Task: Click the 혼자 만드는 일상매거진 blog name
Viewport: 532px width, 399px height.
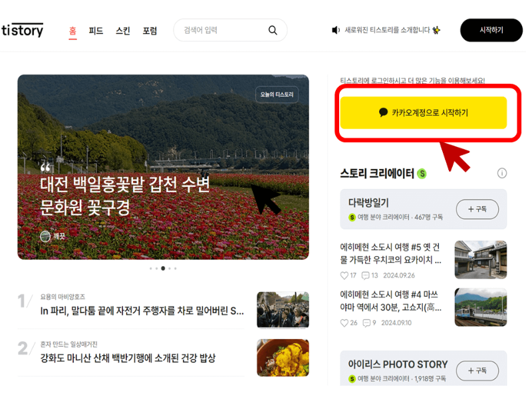Action: coord(68,344)
